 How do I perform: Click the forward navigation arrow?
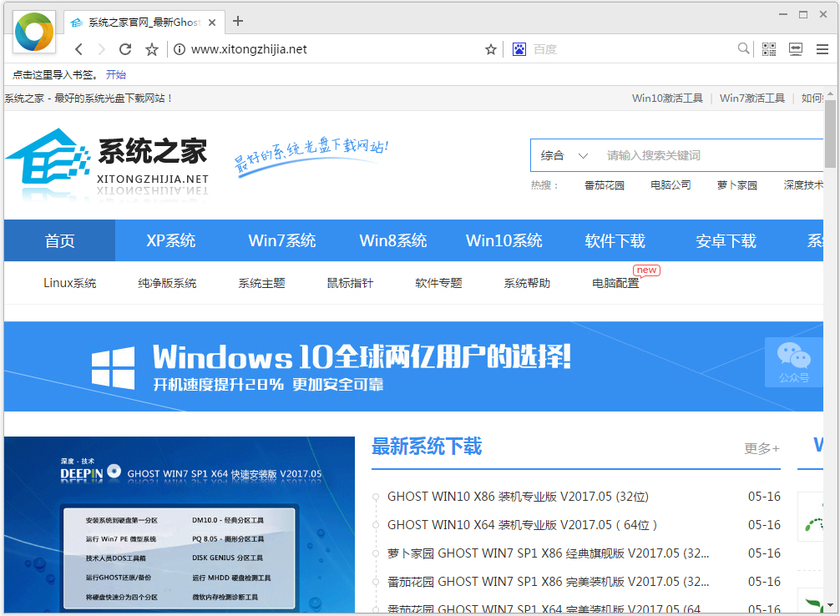click(102, 49)
